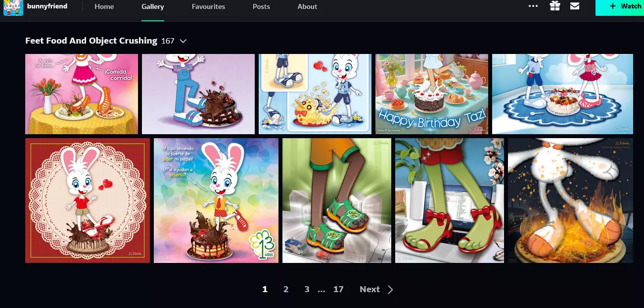Open the red lace doily bunny thumbnail

[88, 201]
